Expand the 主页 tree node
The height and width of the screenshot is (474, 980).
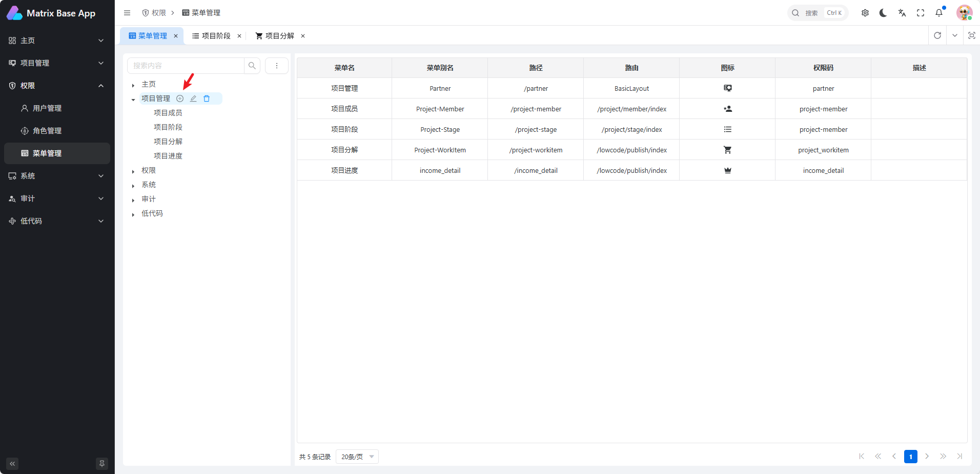[x=133, y=84]
